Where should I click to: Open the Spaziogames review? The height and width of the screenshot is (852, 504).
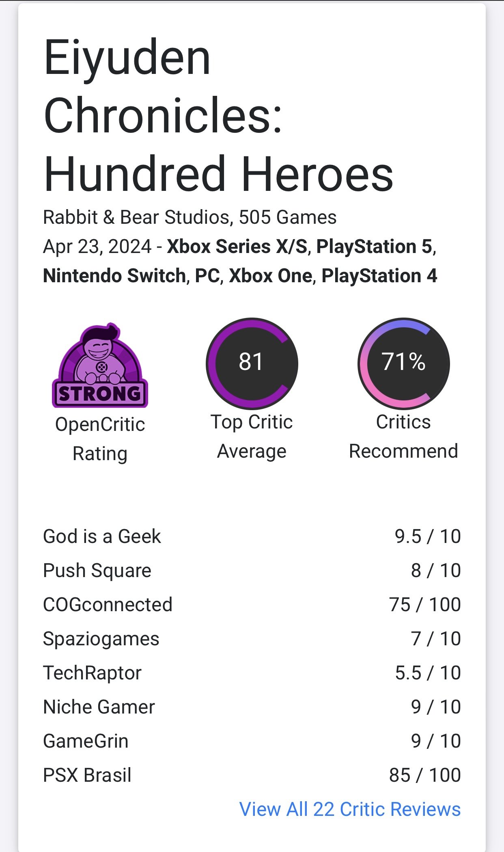(101, 638)
